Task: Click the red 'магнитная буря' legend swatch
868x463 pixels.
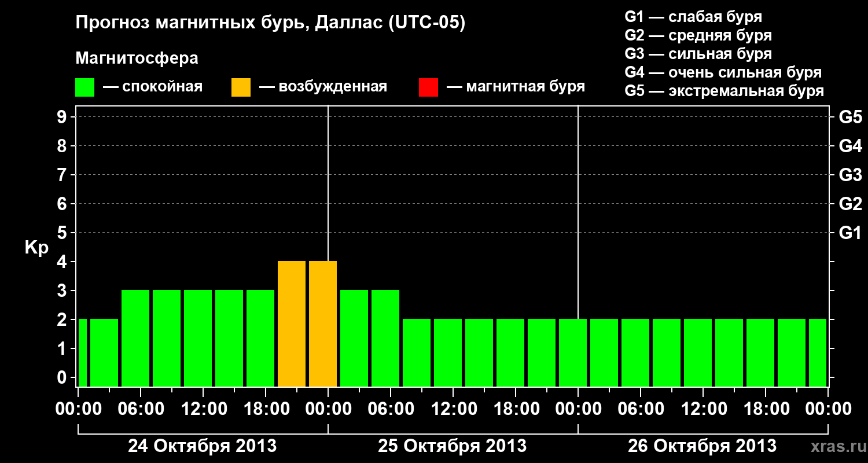Action: click(428, 87)
